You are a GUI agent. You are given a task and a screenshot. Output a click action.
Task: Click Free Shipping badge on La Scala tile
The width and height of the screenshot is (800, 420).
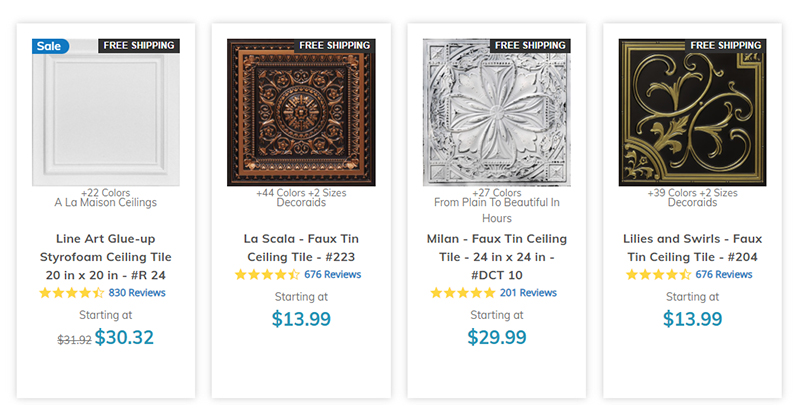point(334,46)
